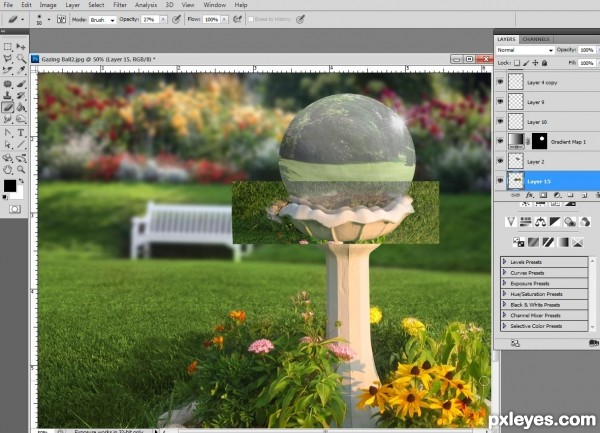
Task: Select the Rectangular Marquee tool
Action: click(8, 47)
